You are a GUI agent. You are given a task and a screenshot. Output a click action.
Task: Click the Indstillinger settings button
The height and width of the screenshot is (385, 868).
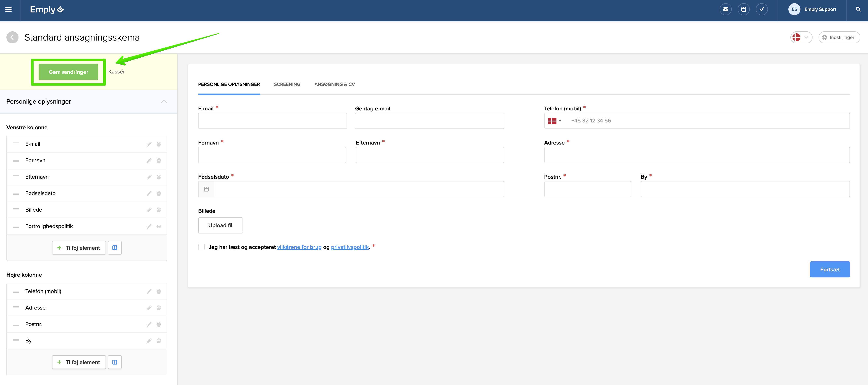(839, 37)
